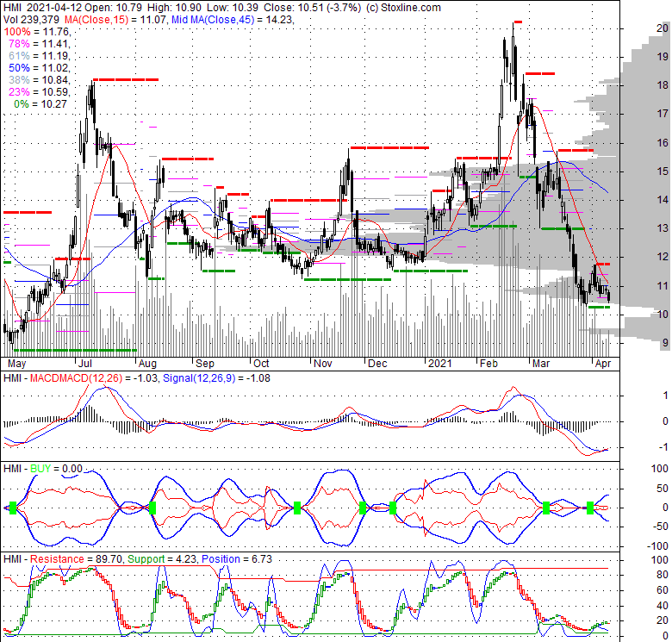Click the price axis value 9

tap(665, 342)
